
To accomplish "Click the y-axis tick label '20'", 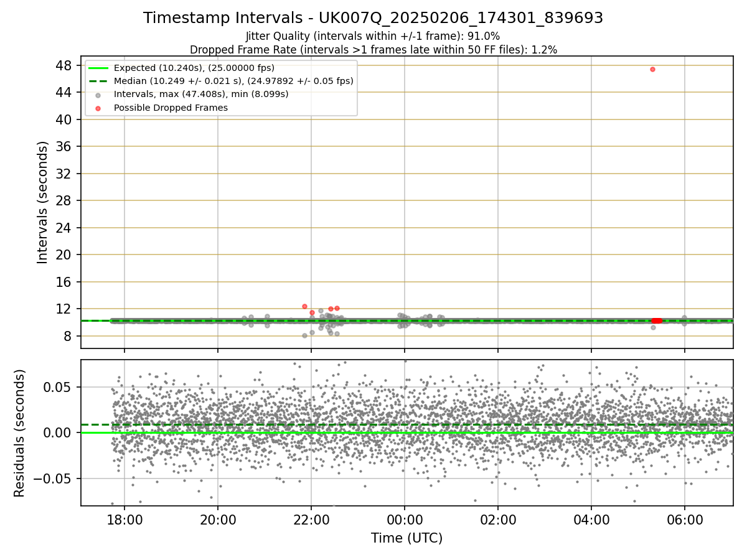I will click(64, 254).
